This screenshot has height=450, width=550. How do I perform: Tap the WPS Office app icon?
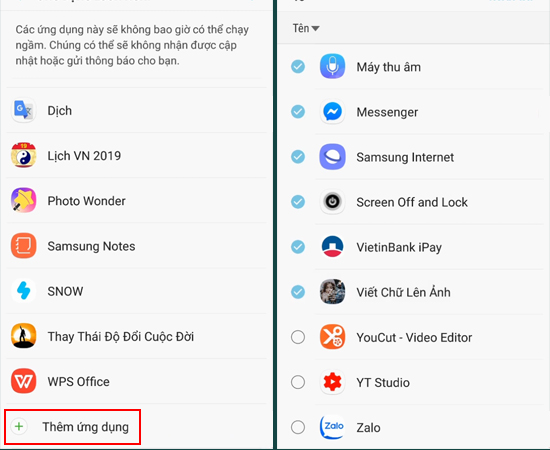click(x=24, y=381)
